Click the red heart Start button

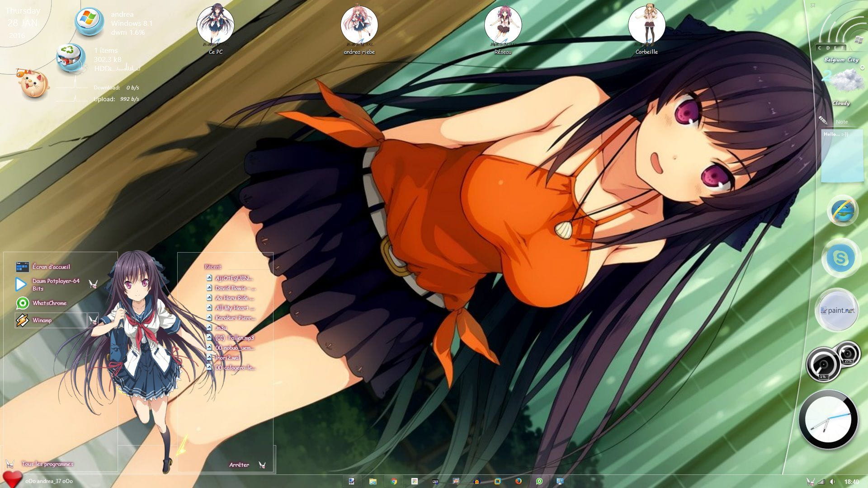pos(12,479)
